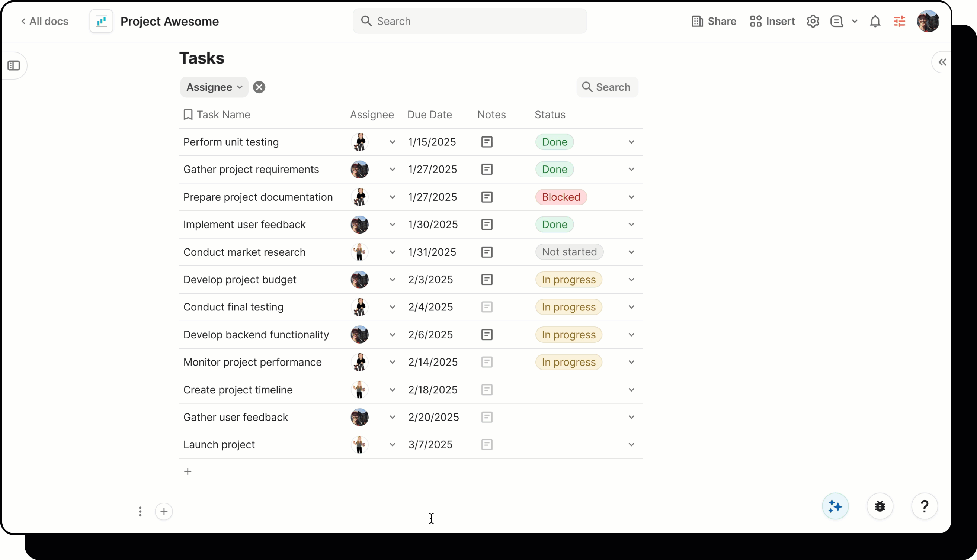Collapse the right side panel
Image resolution: width=977 pixels, height=560 pixels.
[x=942, y=62]
